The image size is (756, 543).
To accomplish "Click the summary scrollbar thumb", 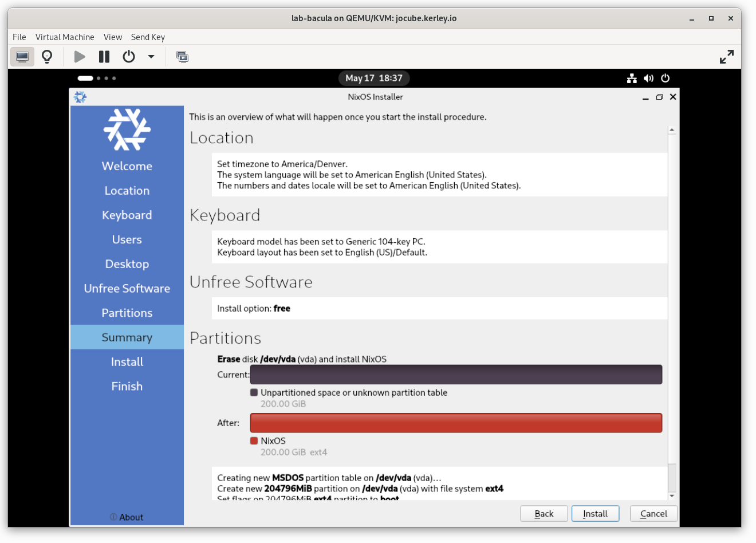I will 672,300.
